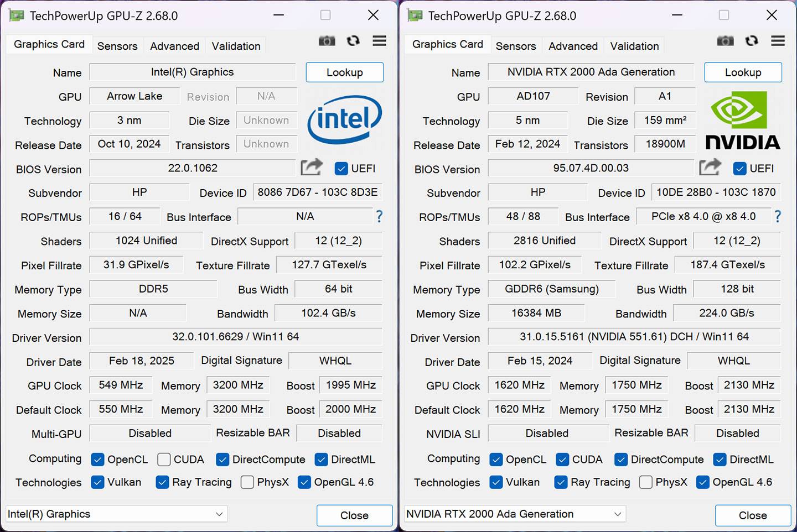Uncheck UEFI in the NVIDIA window

(739, 169)
